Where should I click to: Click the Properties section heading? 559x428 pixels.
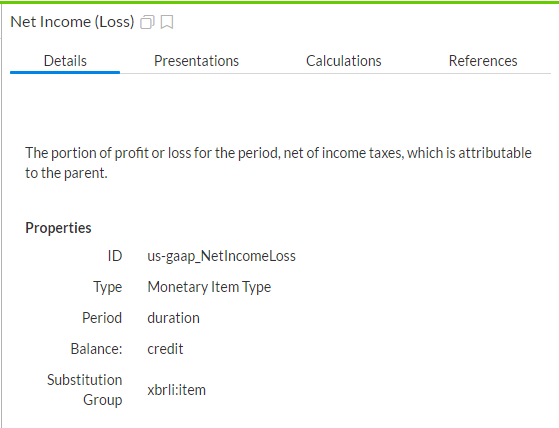click(58, 228)
